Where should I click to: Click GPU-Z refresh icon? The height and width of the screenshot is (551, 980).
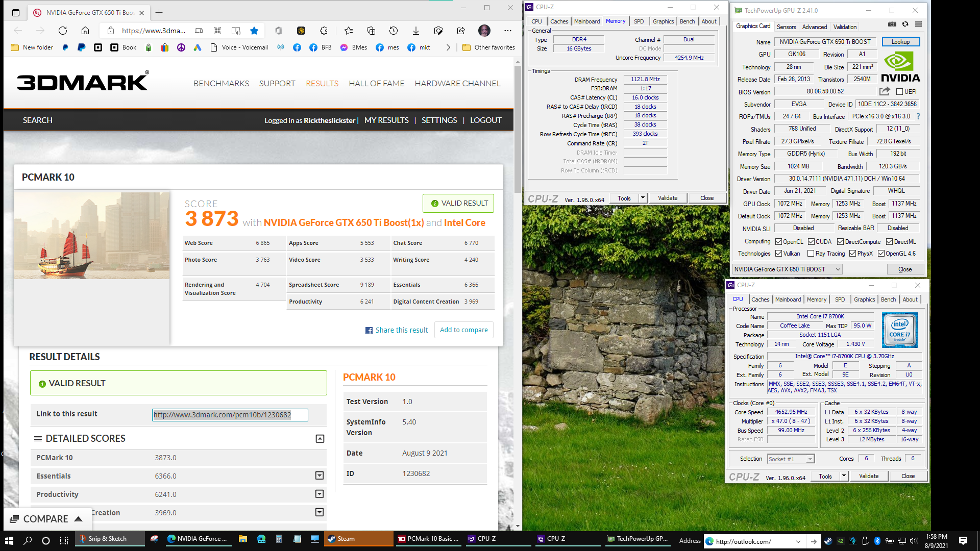point(905,24)
